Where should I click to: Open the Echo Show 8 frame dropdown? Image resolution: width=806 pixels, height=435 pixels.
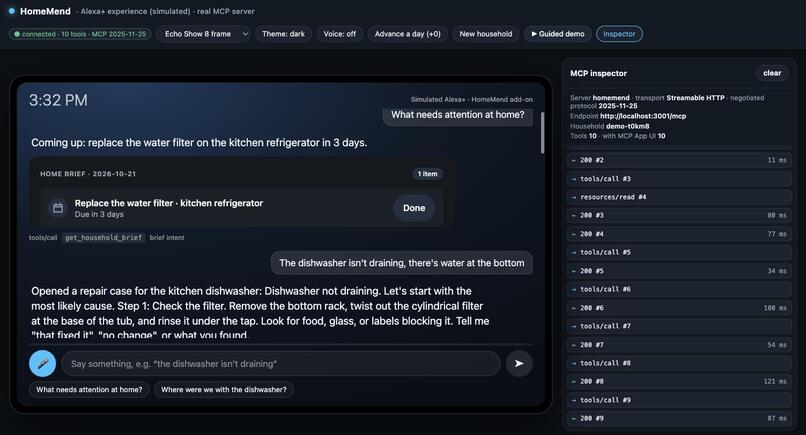click(x=204, y=34)
